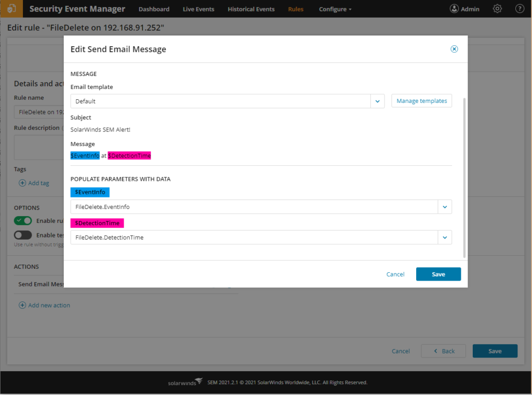Image resolution: width=532 pixels, height=395 pixels.
Task: Toggle the Enable test mode switch
Action: [x=23, y=235]
